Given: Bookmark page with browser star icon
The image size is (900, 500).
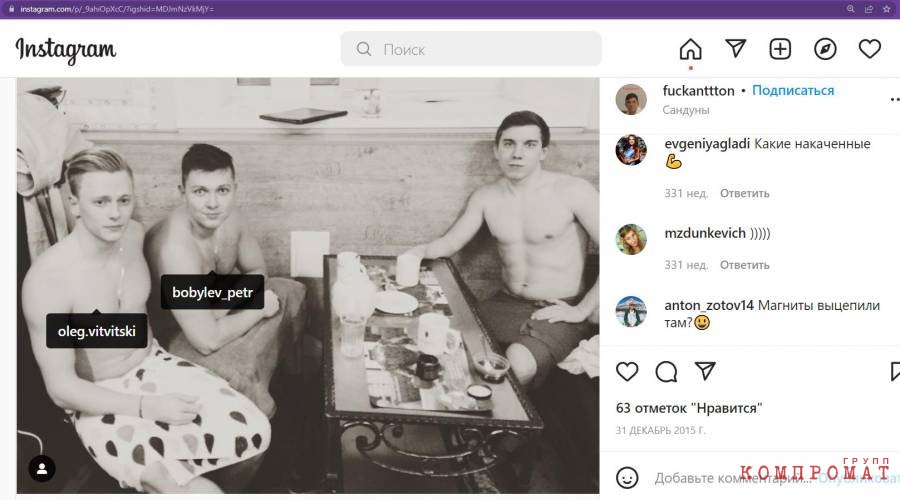Looking at the screenshot, I should (886, 9).
